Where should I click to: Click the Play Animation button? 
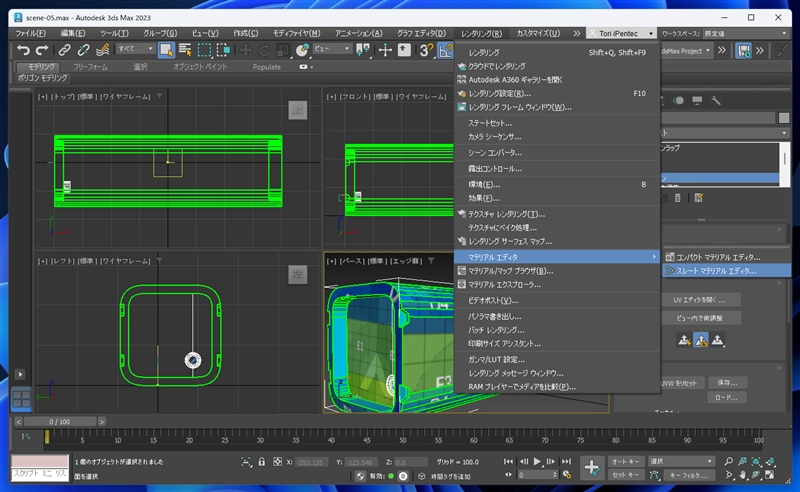[x=538, y=461]
